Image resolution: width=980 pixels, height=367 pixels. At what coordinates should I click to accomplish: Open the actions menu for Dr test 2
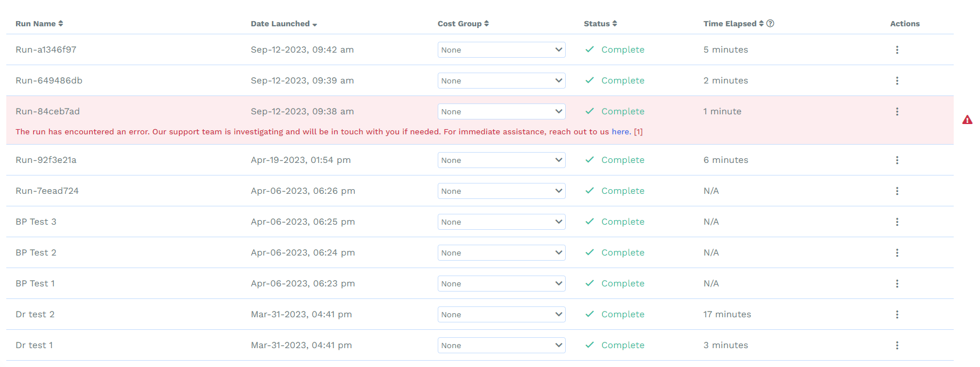[897, 314]
